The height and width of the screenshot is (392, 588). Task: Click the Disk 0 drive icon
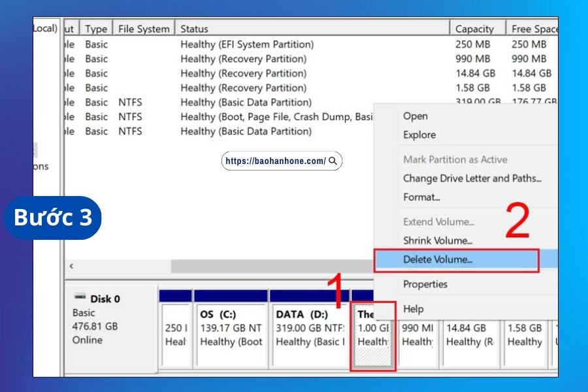[x=80, y=298]
